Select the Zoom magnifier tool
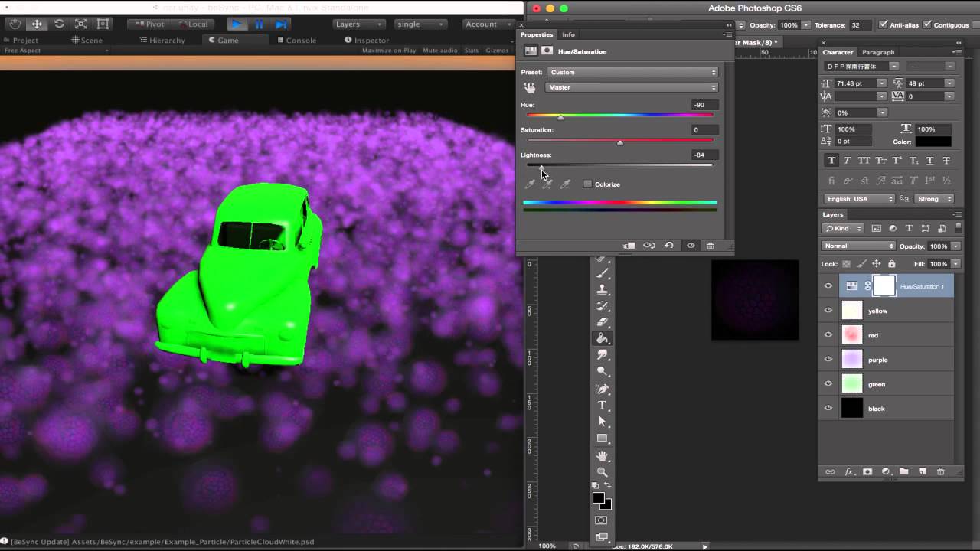The image size is (980, 551). (x=603, y=472)
